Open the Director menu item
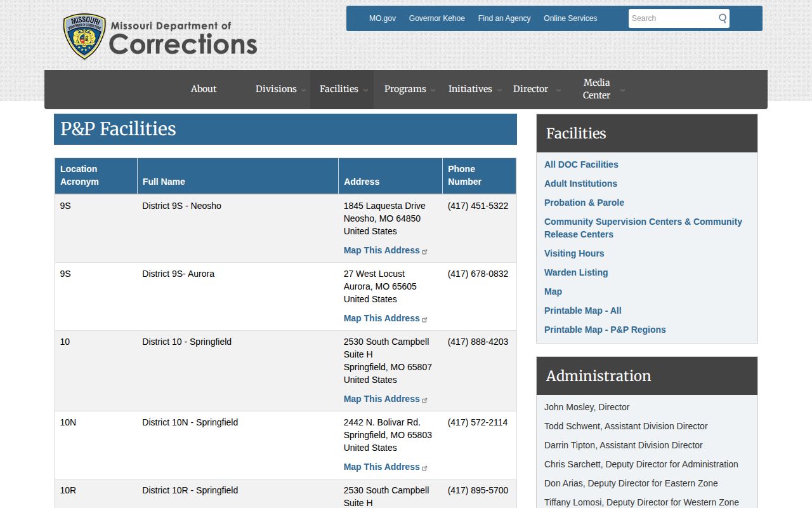 (530, 89)
